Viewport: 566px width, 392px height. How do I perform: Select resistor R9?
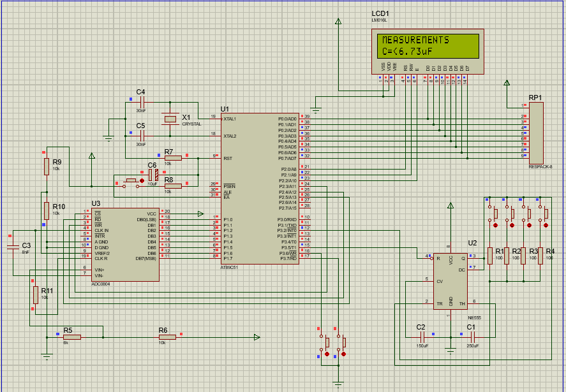pos(46,167)
